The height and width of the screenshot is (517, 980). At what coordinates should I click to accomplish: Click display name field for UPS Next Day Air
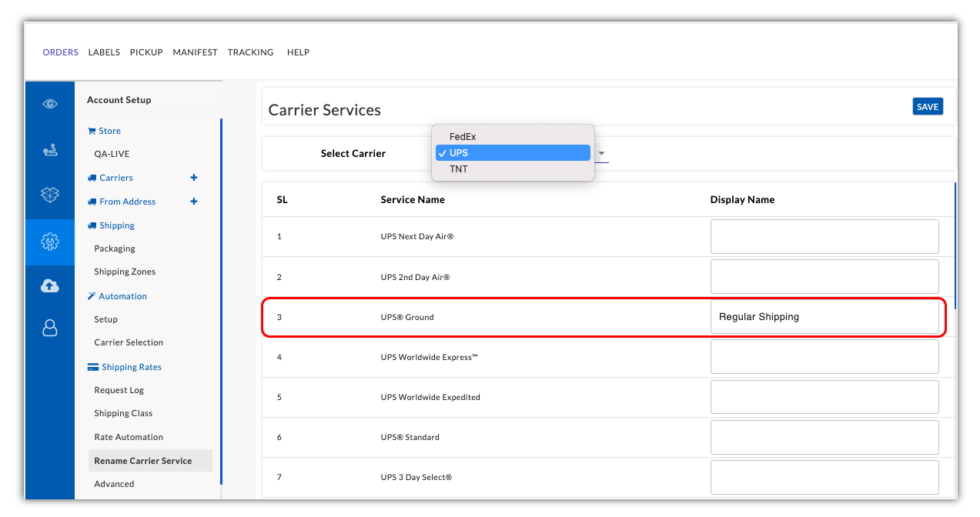[x=824, y=236]
